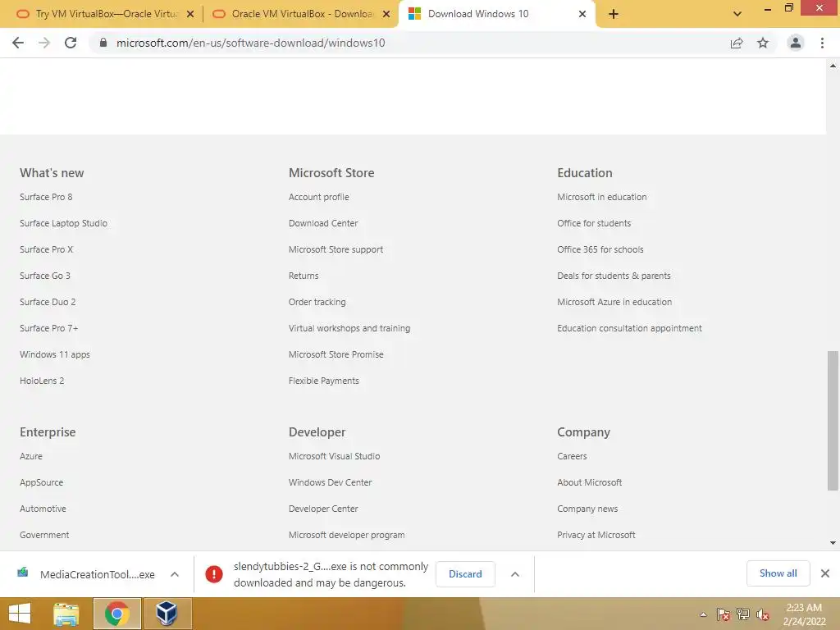
Task: Open a new browser tab
Action: point(614,14)
